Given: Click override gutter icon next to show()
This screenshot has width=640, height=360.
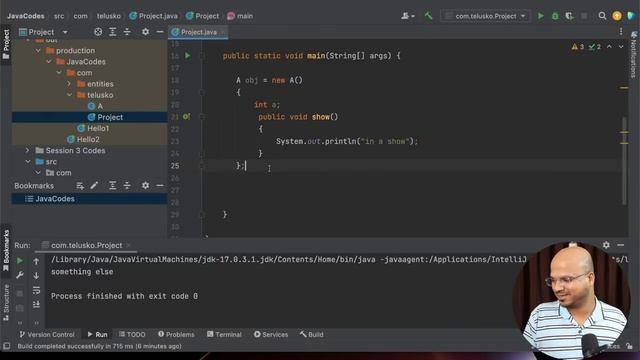Looking at the screenshot, I should (x=187, y=117).
